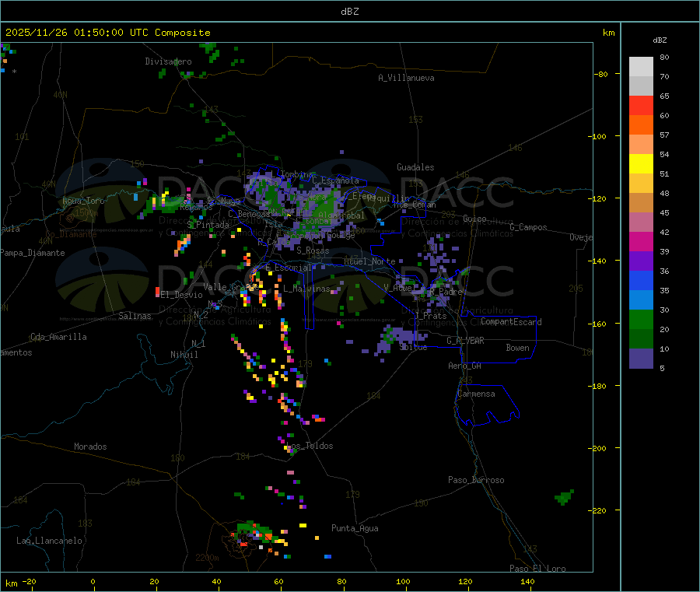
Task: Click the magenta 39-42 dBZ color band
Action: (641, 241)
